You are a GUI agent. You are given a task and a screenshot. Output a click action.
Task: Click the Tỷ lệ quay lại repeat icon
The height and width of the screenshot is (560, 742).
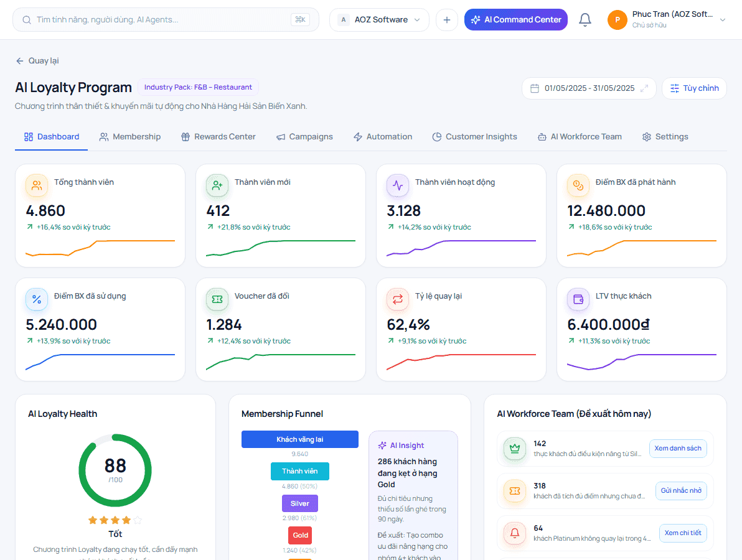point(398,299)
